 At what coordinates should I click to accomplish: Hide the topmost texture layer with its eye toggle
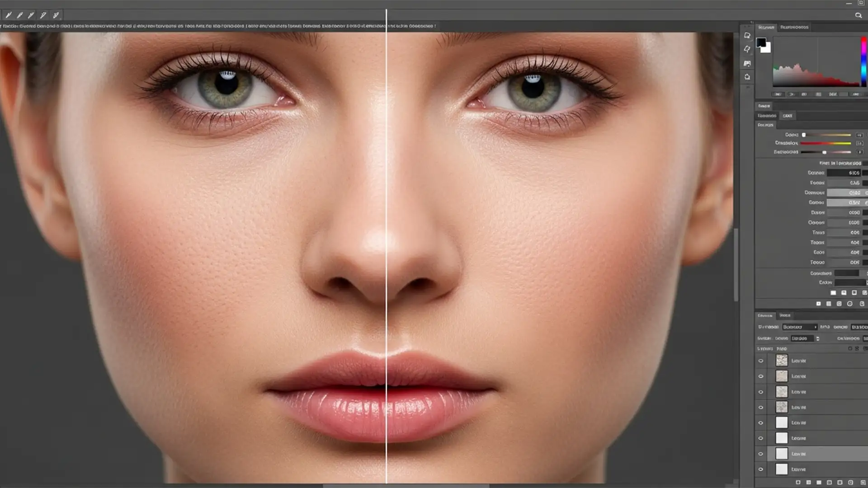pos(761,361)
